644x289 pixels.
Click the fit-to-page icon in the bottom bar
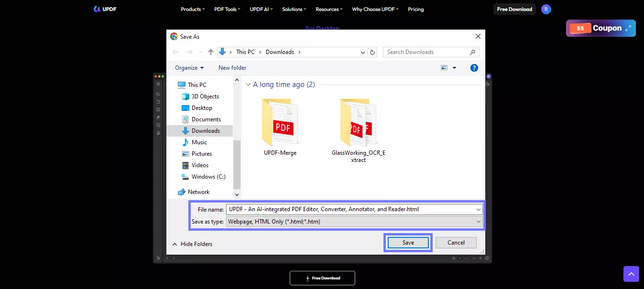click(x=487, y=258)
